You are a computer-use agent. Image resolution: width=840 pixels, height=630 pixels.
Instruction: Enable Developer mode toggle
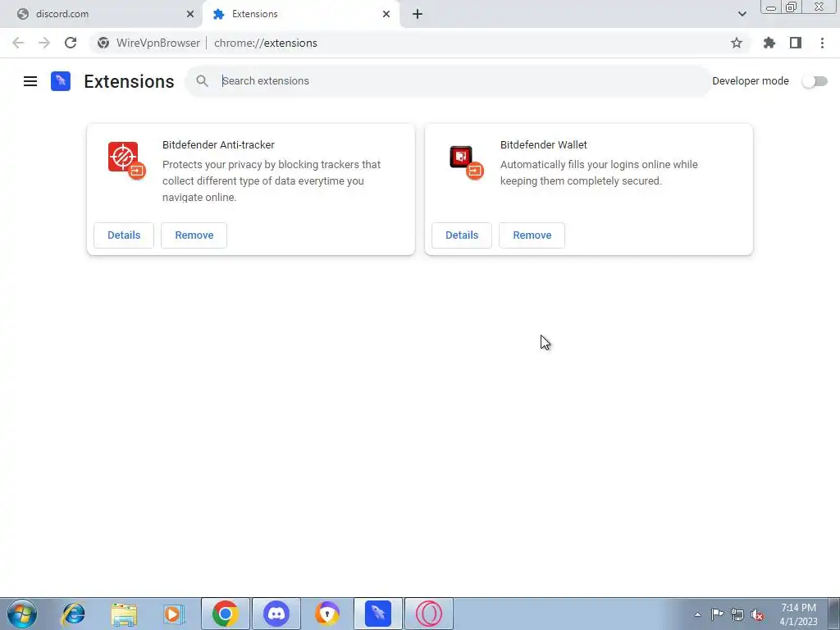[815, 81]
